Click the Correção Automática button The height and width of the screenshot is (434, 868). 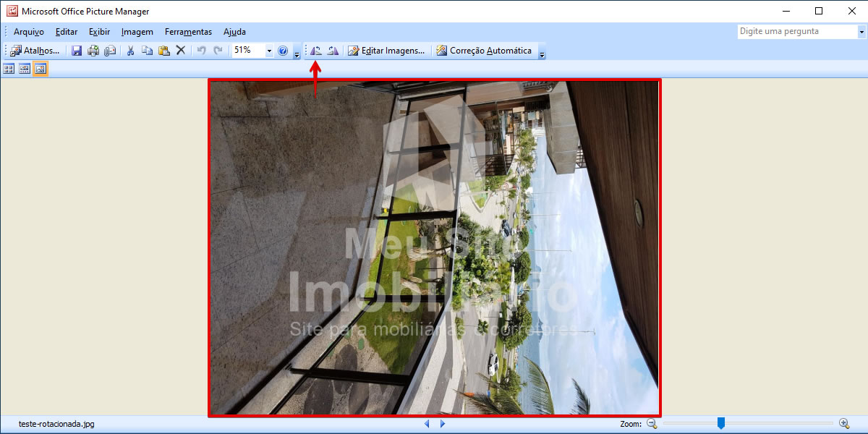(484, 51)
